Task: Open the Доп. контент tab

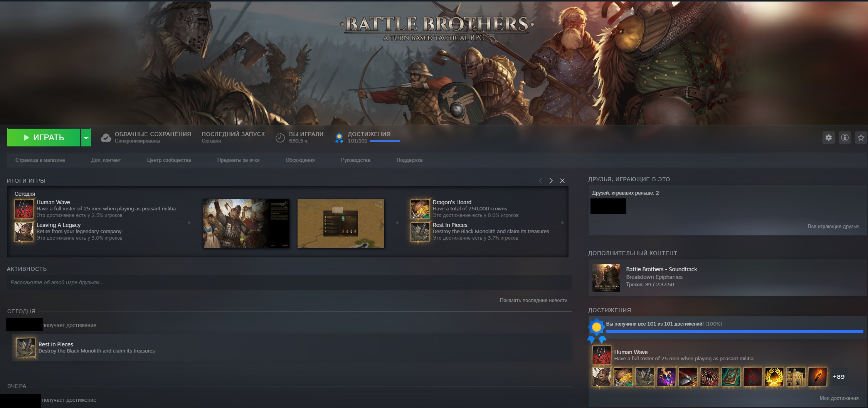Action: click(x=106, y=160)
